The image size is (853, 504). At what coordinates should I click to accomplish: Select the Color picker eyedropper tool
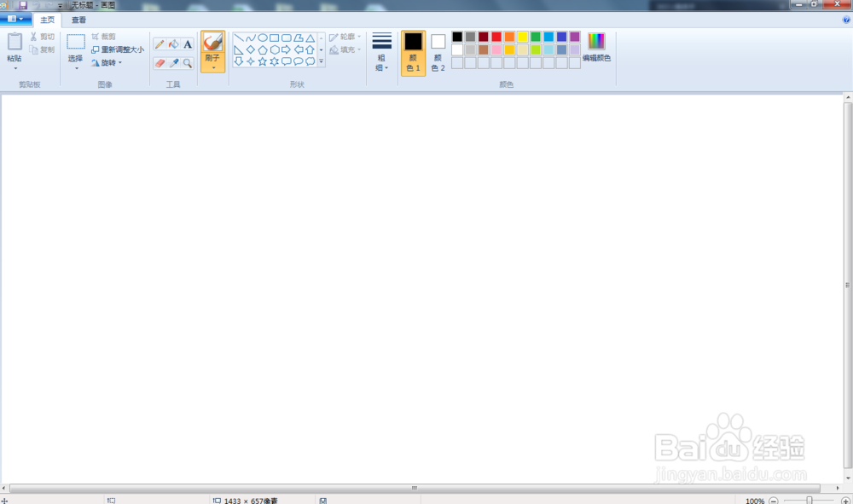pos(173,63)
